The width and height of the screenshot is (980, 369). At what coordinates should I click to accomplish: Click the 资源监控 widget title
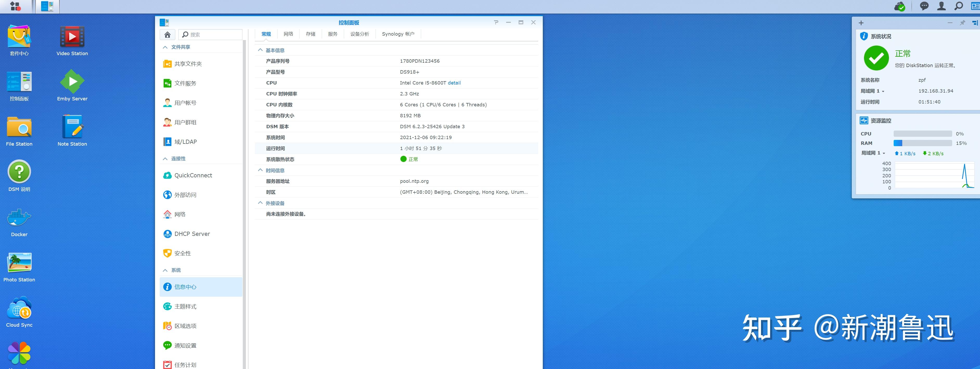tap(881, 121)
